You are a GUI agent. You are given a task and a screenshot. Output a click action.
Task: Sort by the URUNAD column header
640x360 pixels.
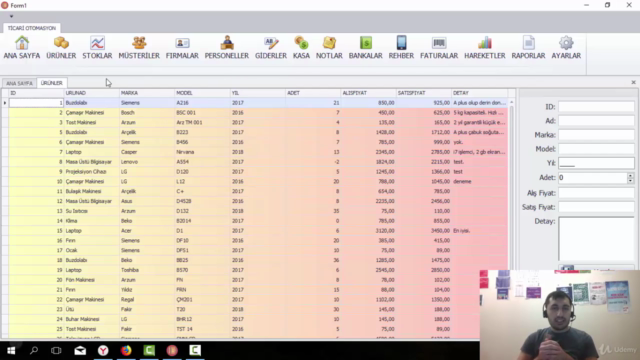click(91, 93)
